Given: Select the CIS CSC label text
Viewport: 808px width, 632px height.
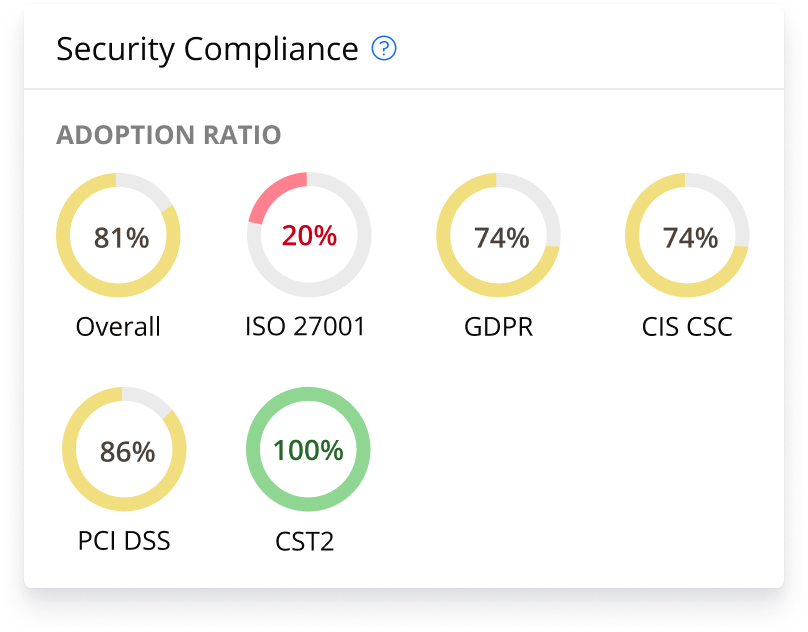Looking at the screenshot, I should 688,327.
